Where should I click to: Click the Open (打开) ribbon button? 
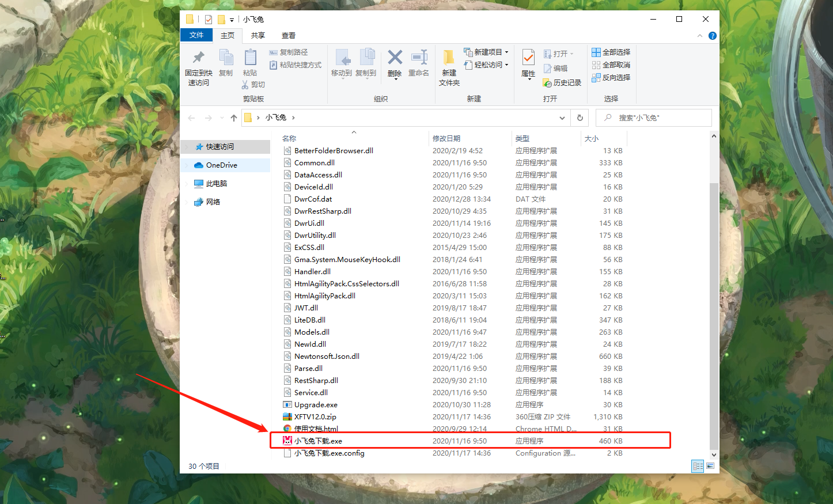559,54
